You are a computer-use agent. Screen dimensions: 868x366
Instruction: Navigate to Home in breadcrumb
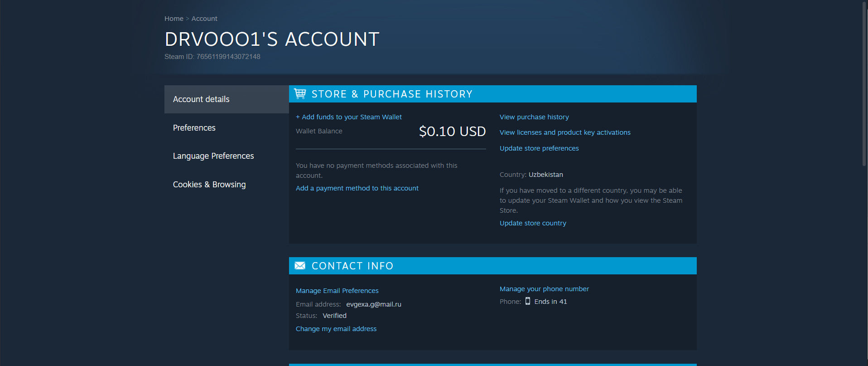[174, 19]
